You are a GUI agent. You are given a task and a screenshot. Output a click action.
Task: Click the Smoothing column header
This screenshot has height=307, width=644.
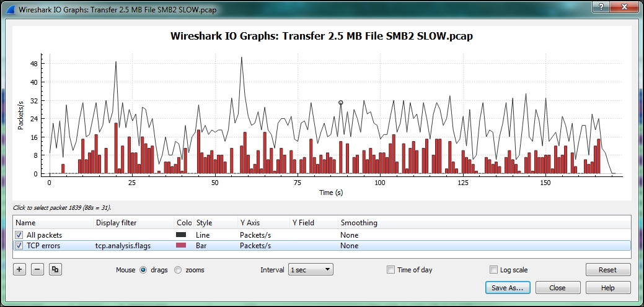[x=484, y=223]
